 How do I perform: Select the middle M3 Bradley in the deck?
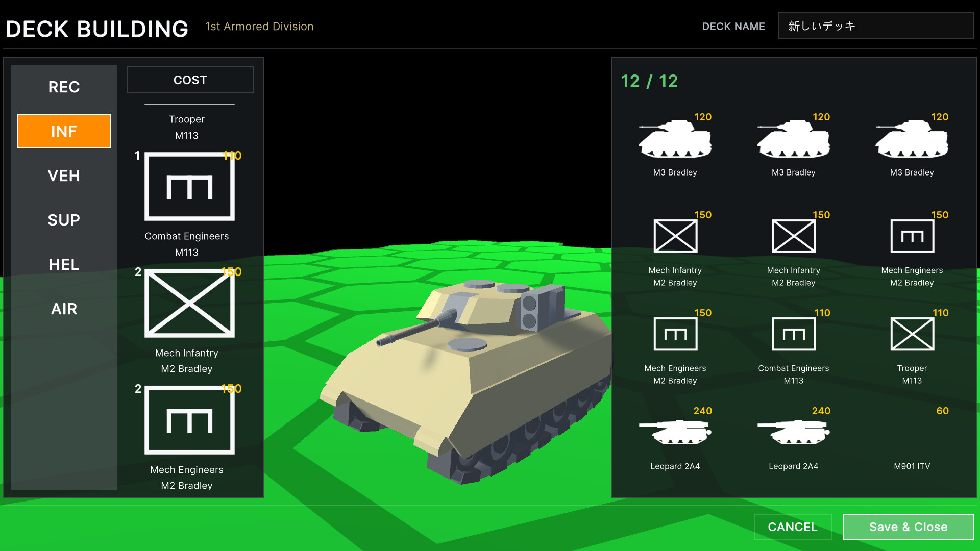(x=793, y=139)
